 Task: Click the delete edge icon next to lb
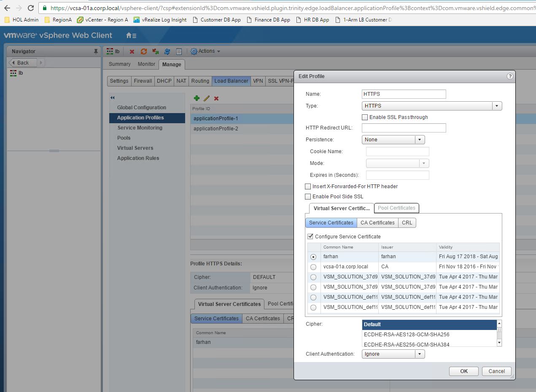point(132,51)
